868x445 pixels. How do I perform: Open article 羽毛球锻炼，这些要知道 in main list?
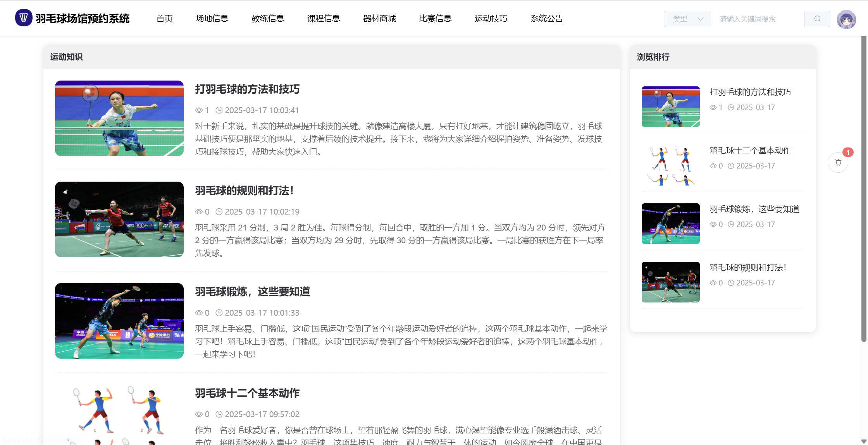[x=252, y=292]
